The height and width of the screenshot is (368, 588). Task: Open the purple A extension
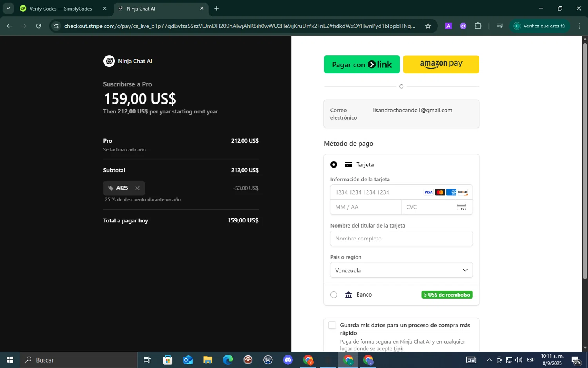point(448,26)
